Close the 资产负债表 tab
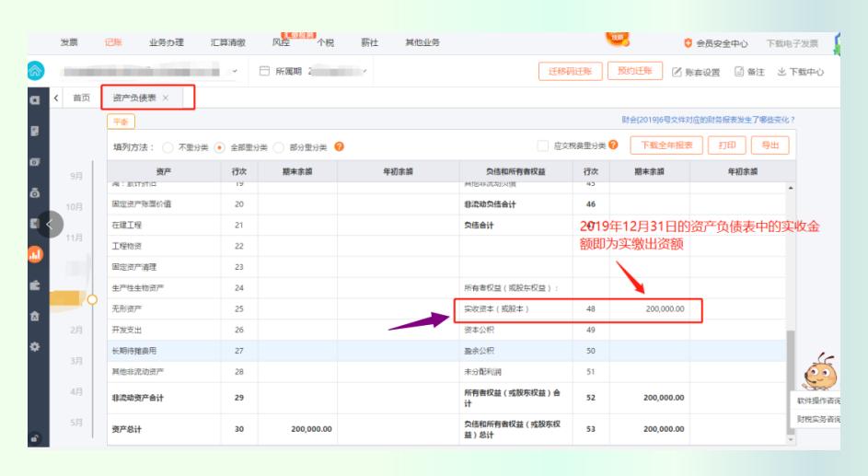 click(x=166, y=98)
